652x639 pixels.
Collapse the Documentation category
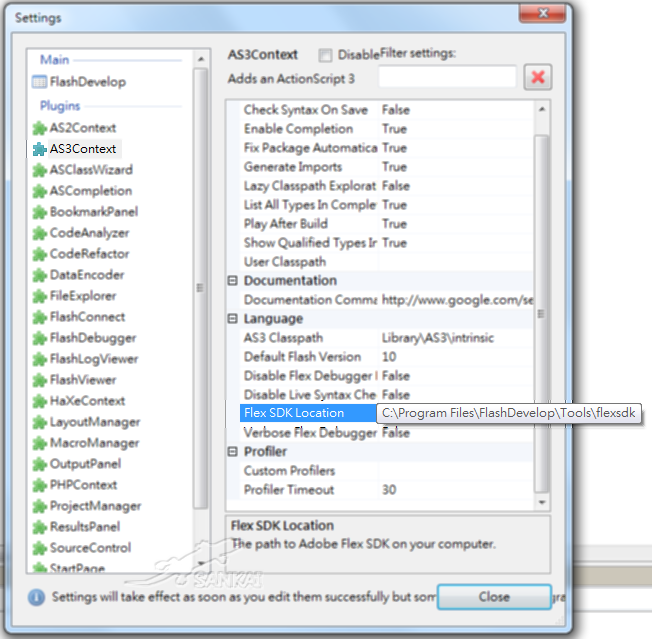pos(232,281)
